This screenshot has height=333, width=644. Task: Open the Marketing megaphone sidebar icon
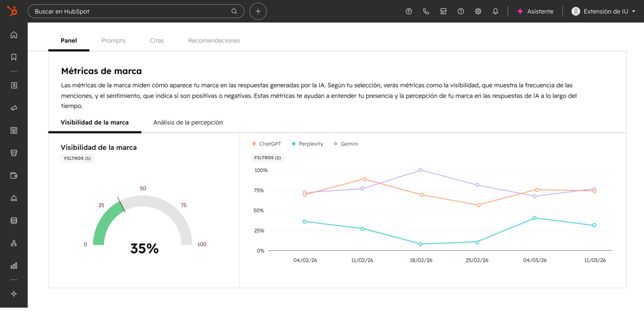click(14, 108)
